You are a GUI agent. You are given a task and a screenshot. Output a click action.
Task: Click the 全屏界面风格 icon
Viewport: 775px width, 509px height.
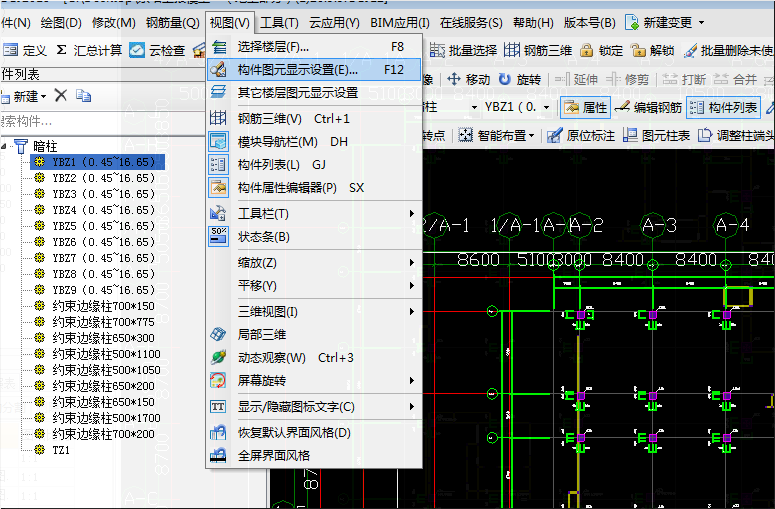[218, 456]
